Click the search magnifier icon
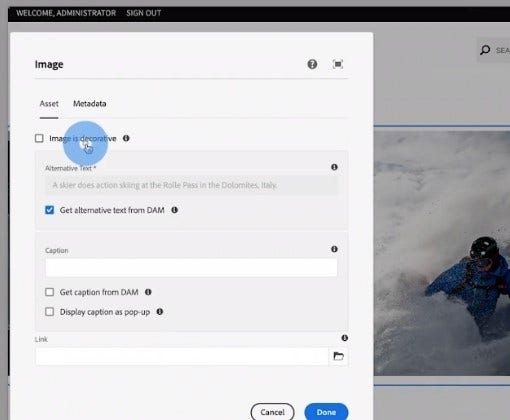This screenshot has width=510, height=420. point(485,50)
